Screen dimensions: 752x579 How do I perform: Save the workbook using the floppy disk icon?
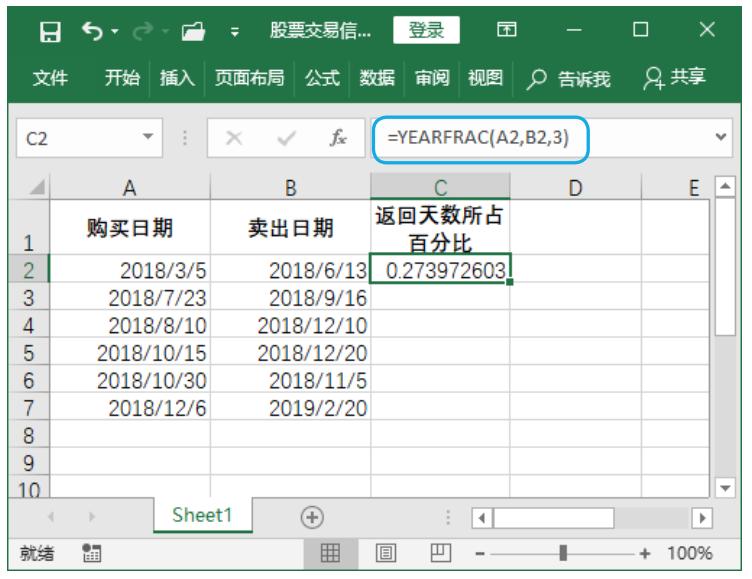coord(50,32)
